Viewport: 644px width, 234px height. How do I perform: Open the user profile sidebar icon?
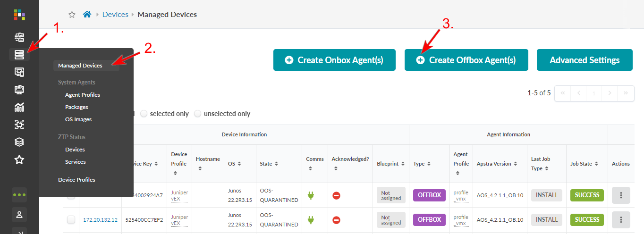click(19, 215)
